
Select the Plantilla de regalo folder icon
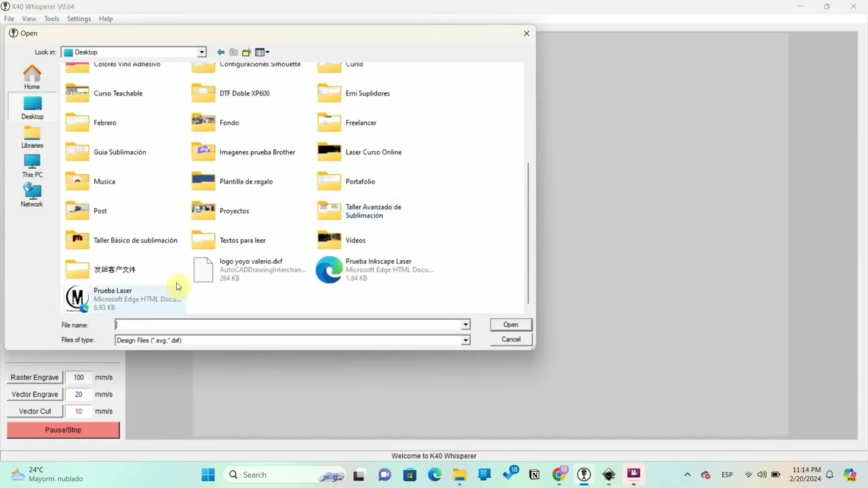pyautogui.click(x=203, y=181)
